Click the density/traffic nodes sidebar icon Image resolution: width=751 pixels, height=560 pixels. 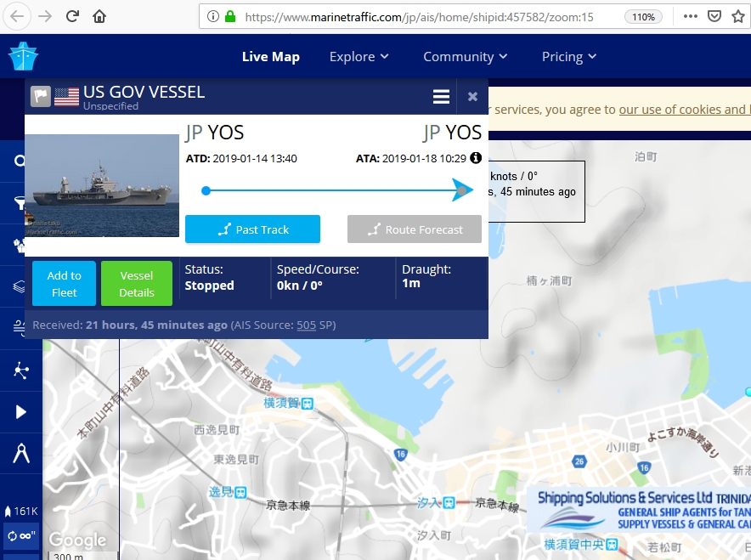click(20, 370)
